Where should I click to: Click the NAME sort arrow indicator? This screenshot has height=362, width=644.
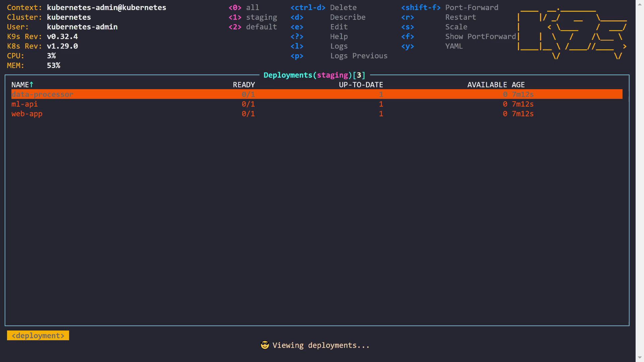(32, 85)
